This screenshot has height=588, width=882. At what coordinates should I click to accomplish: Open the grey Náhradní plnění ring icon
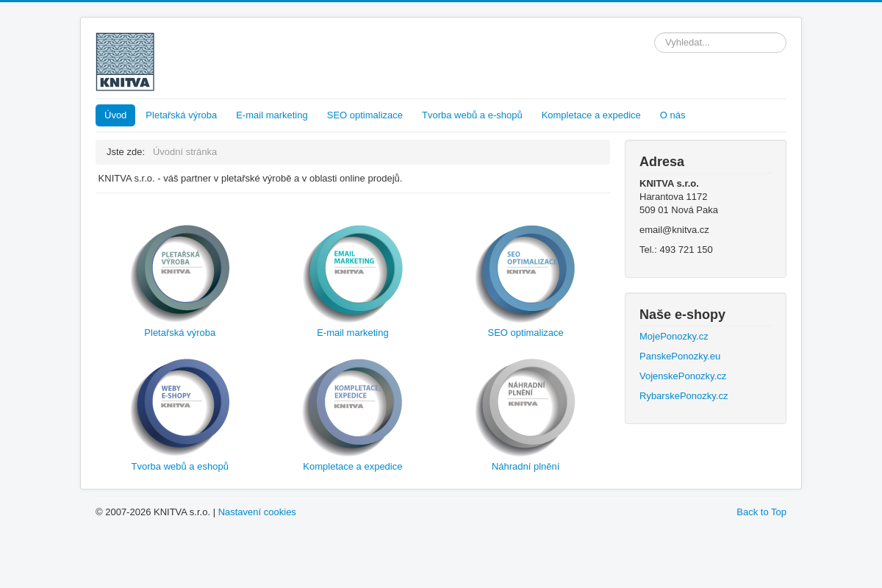click(526, 406)
